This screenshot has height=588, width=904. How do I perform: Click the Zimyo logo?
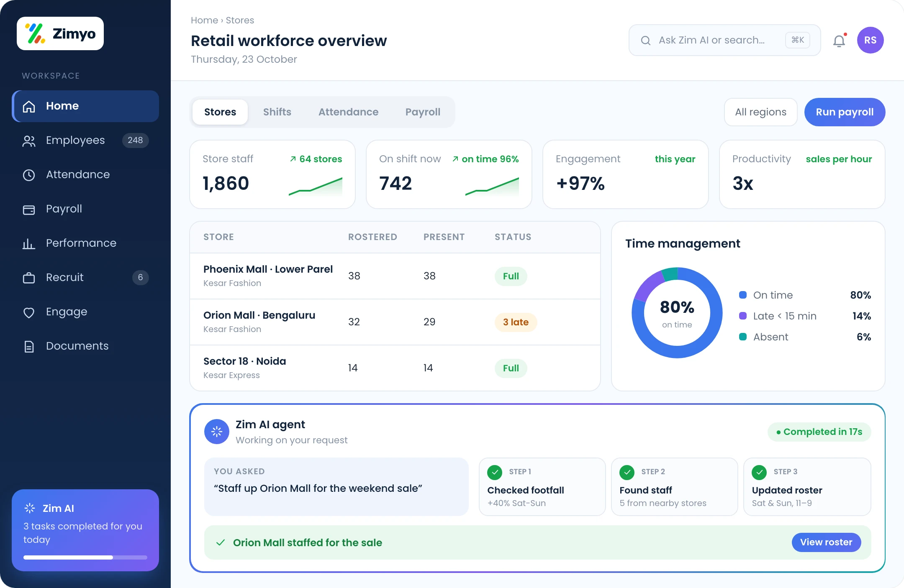pyautogui.click(x=60, y=33)
